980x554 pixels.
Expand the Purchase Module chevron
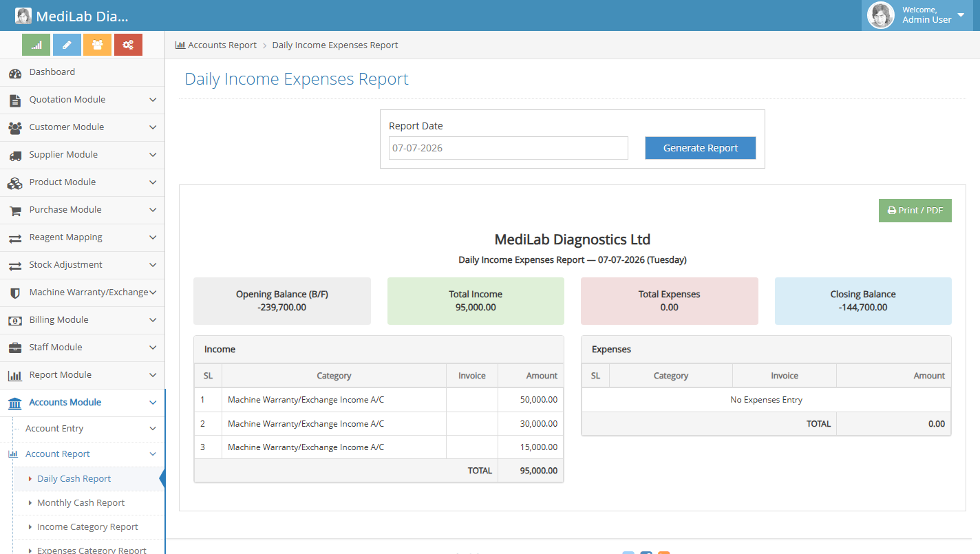click(x=153, y=210)
